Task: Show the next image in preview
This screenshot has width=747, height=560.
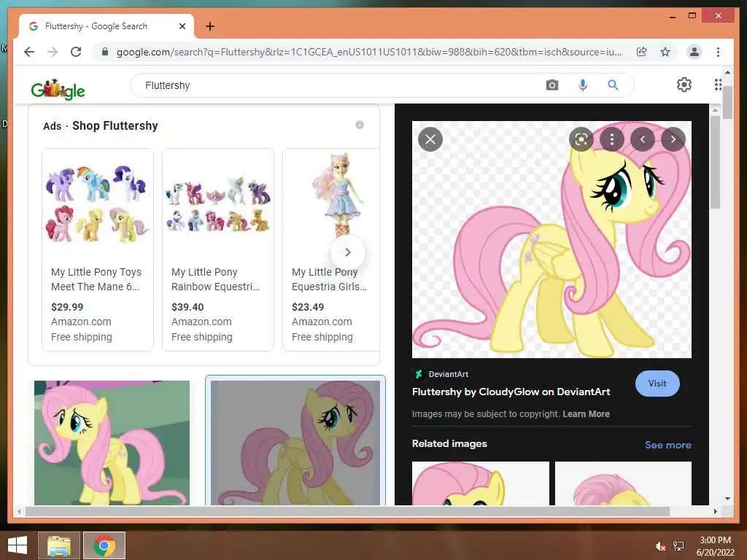Action: [673, 139]
